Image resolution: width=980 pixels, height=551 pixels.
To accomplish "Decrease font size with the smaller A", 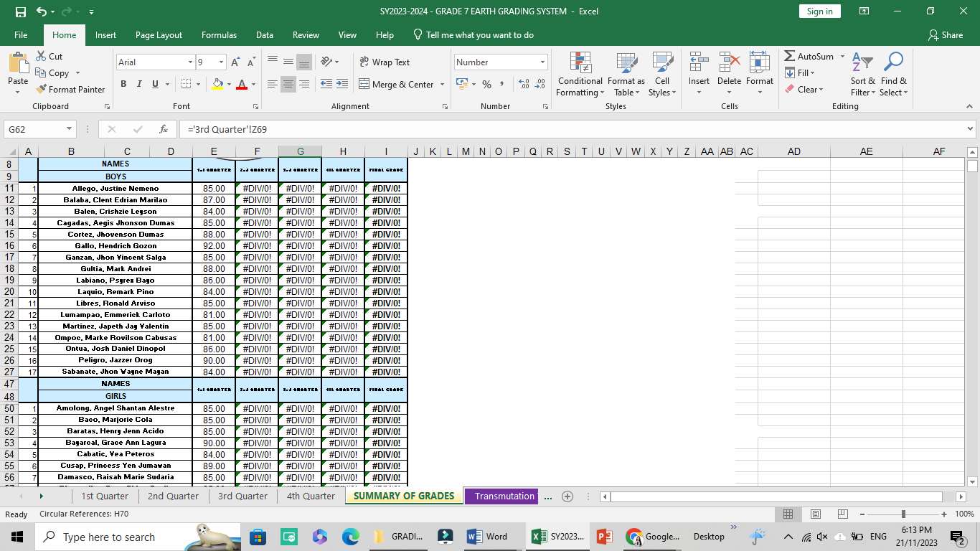I will pyautogui.click(x=252, y=62).
